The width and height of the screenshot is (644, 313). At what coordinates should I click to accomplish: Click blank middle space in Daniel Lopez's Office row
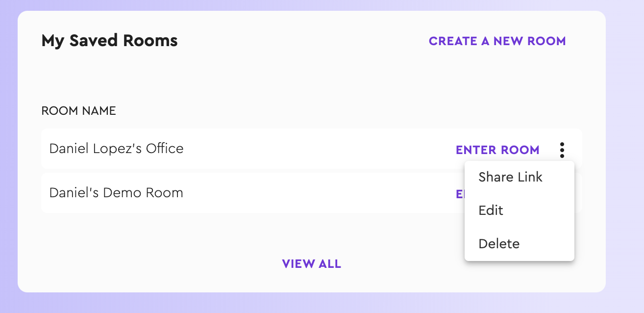[319, 149]
